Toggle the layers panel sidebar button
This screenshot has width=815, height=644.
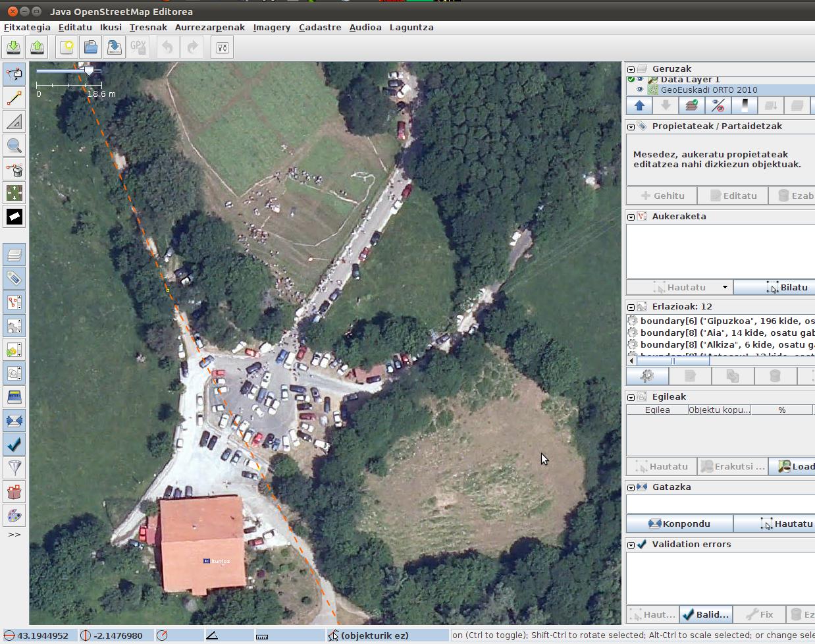(x=14, y=254)
